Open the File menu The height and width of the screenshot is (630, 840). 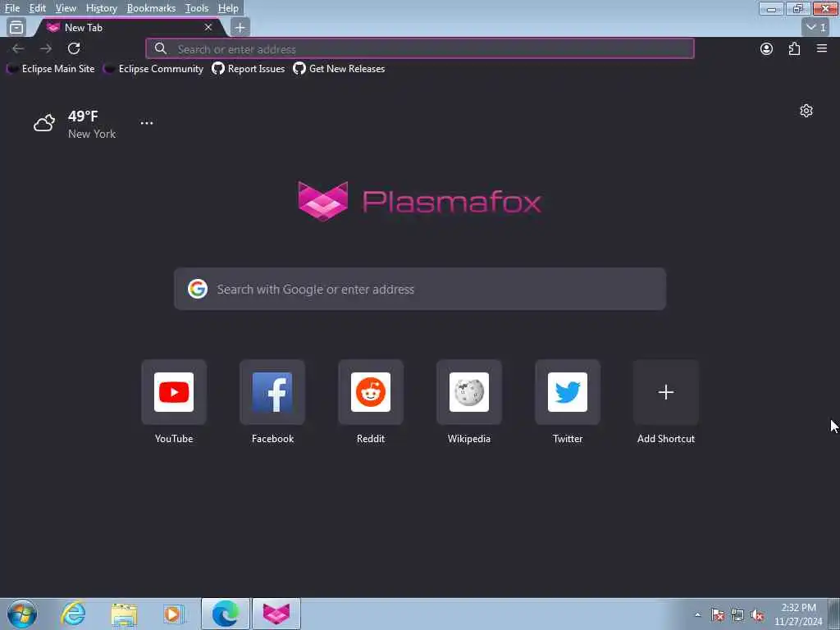click(x=11, y=8)
